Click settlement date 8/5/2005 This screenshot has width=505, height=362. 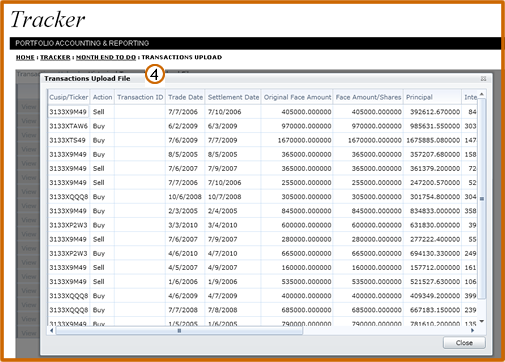click(x=223, y=154)
